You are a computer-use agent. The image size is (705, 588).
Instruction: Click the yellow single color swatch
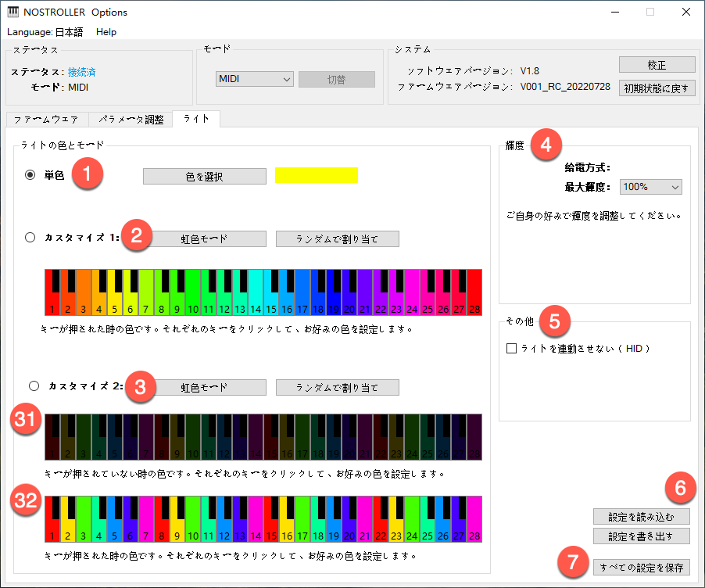[317, 175]
